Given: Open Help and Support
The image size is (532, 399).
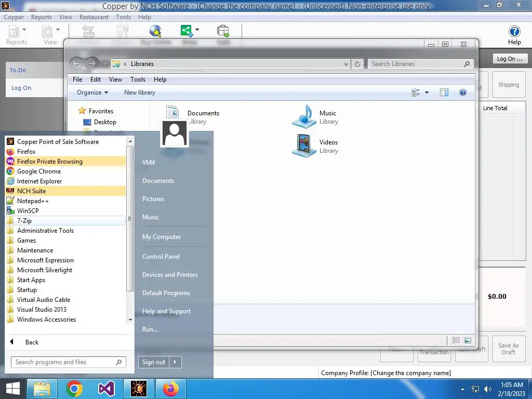Looking at the screenshot, I should point(166,311).
